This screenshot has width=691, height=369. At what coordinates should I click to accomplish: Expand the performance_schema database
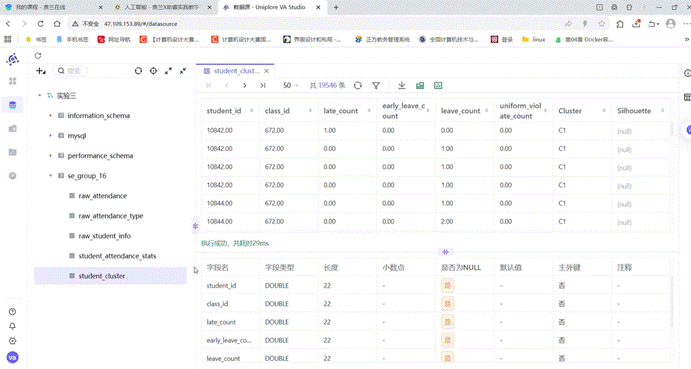(50, 156)
